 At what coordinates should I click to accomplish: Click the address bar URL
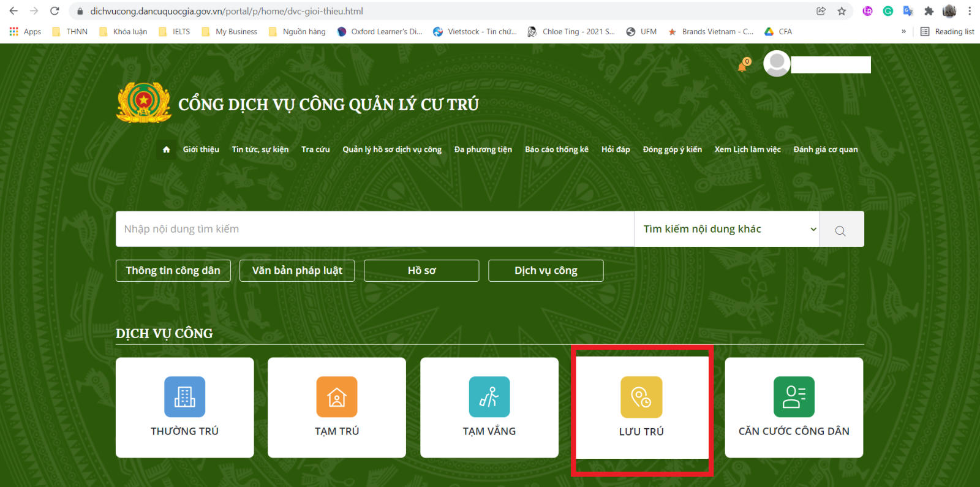[227, 11]
